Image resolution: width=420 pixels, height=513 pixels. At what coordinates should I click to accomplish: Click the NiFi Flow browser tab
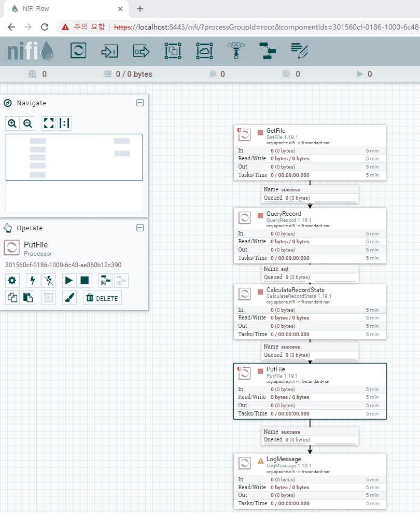(x=66, y=9)
